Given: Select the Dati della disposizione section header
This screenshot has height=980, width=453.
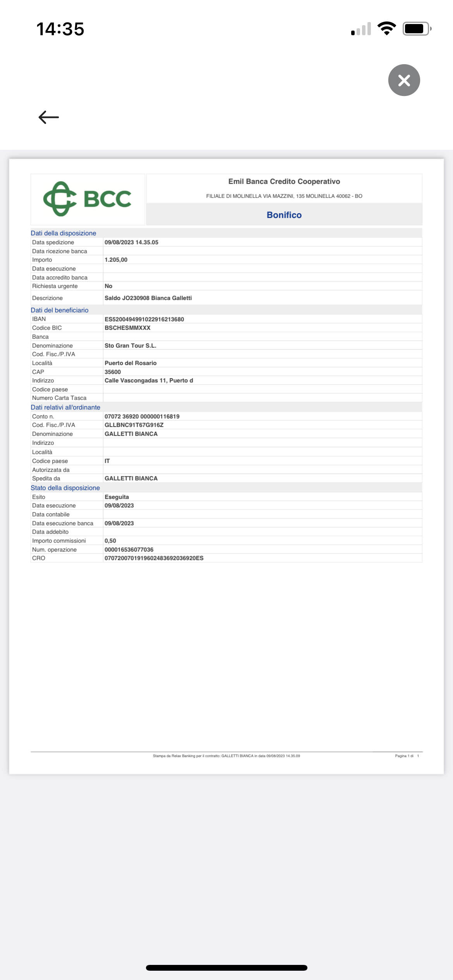Looking at the screenshot, I should [x=63, y=233].
